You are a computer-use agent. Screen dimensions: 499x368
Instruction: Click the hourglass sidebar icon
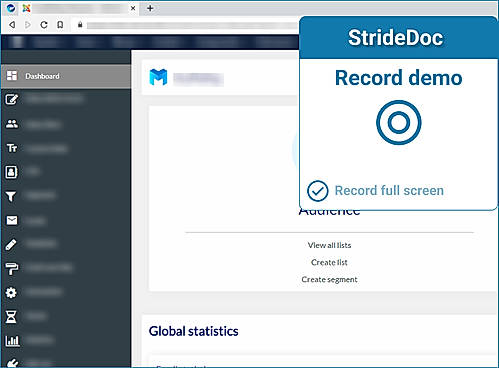11,317
